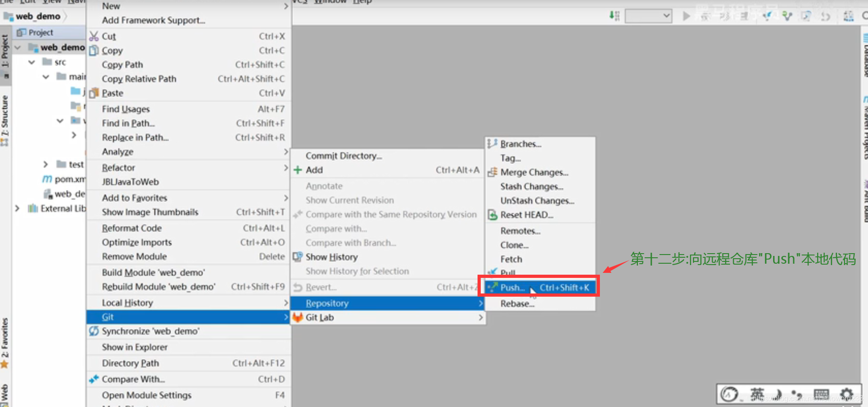Click the Paste clipboard icon
Screen dimensions: 868x407
[94, 93]
